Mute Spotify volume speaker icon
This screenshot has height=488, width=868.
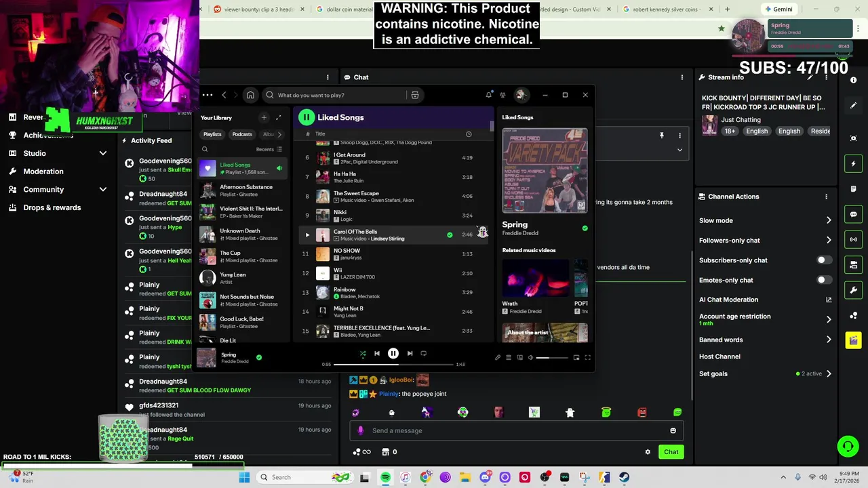point(531,357)
